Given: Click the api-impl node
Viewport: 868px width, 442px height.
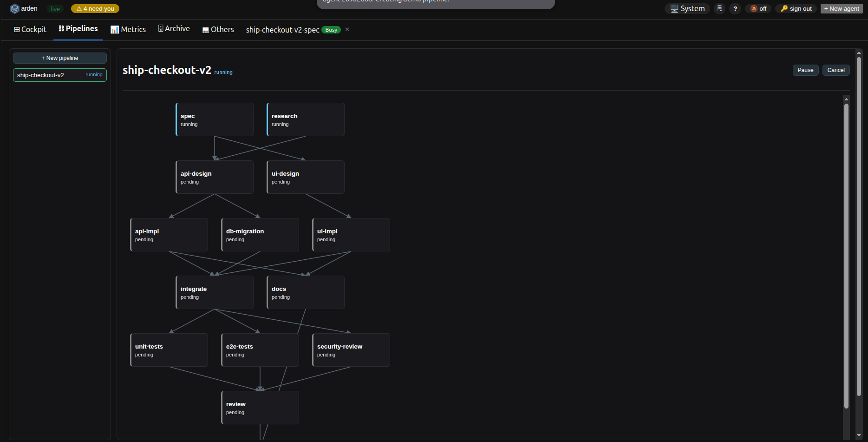Looking at the screenshot, I should [169, 235].
